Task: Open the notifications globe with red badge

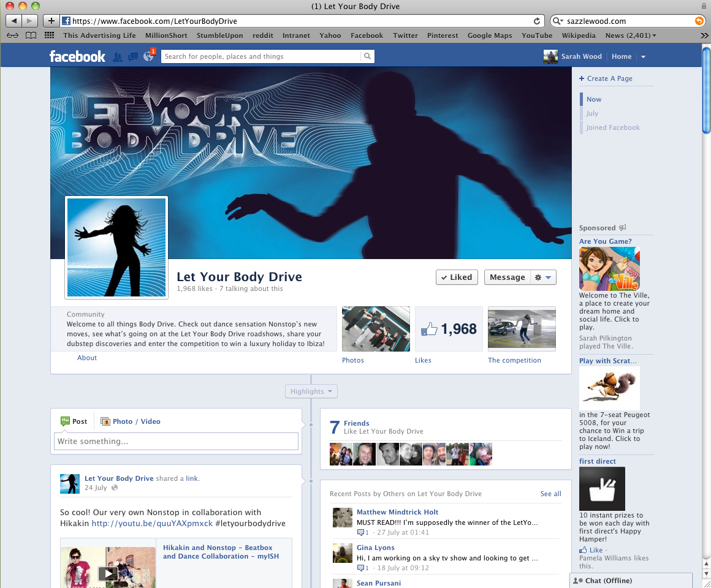Action: (x=149, y=56)
